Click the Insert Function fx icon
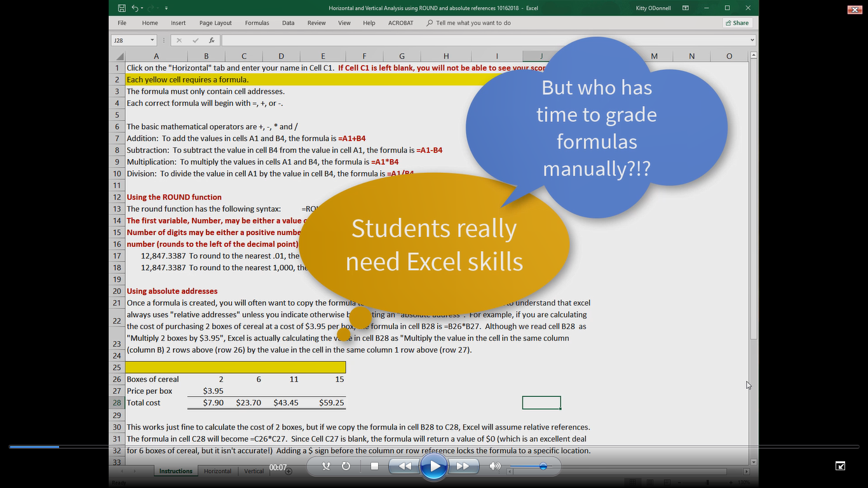 coord(212,40)
